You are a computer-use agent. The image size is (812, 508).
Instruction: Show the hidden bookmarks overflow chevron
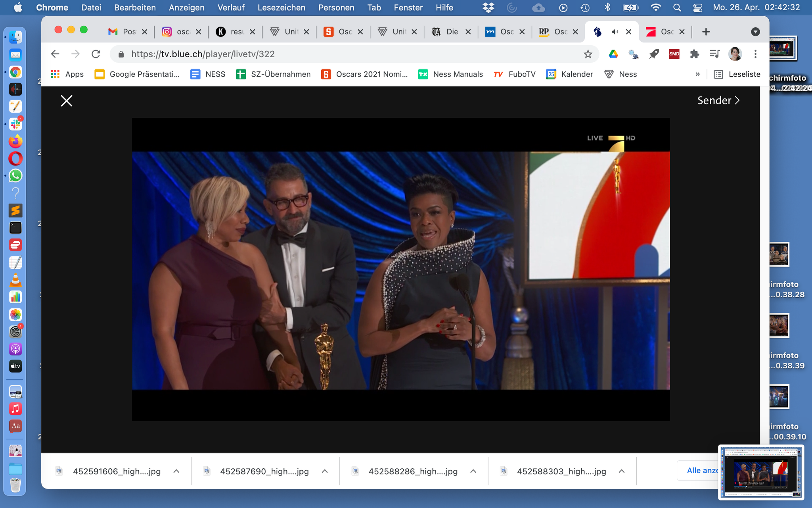[697, 74]
